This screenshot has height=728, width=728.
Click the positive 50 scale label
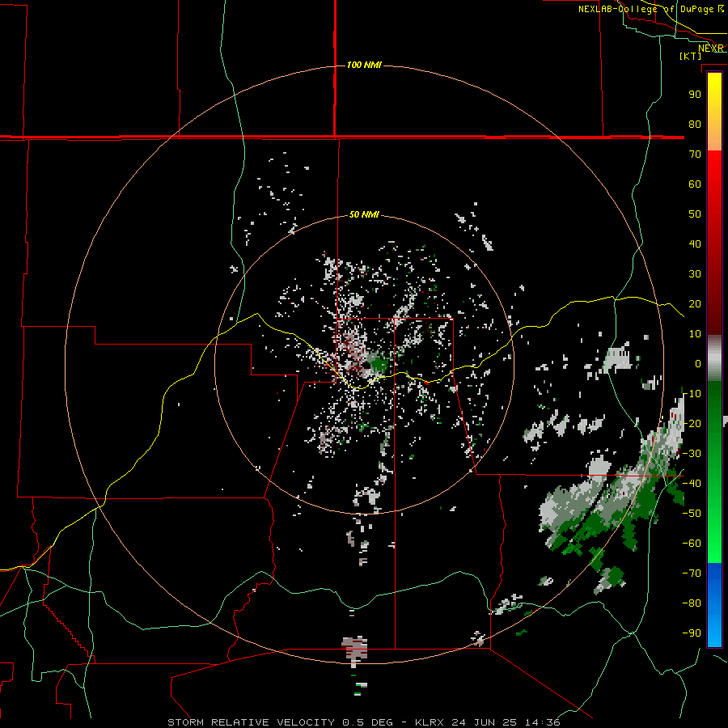[x=695, y=214]
